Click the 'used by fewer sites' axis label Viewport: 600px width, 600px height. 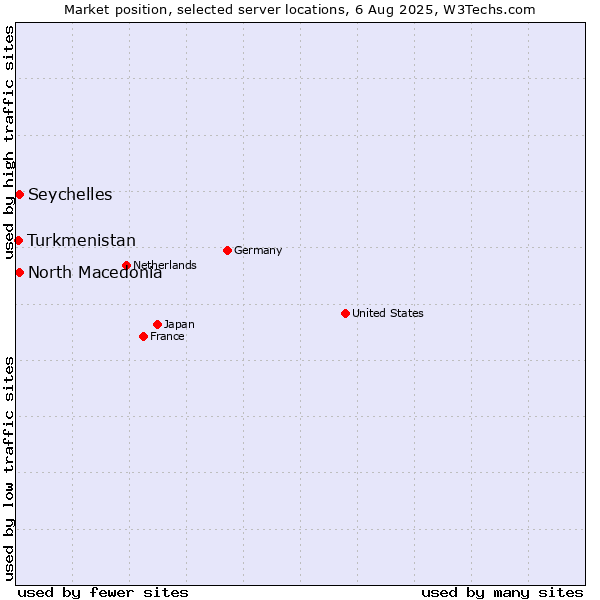coord(103,593)
